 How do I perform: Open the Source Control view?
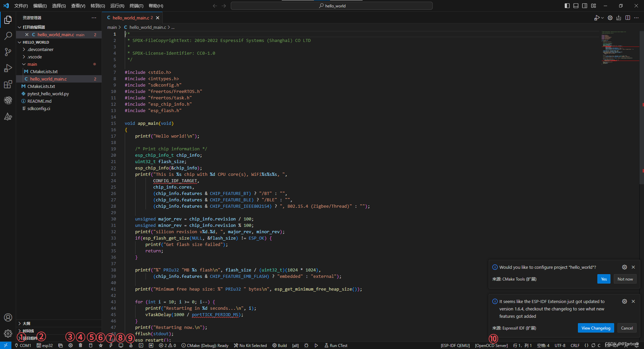[x=8, y=52]
